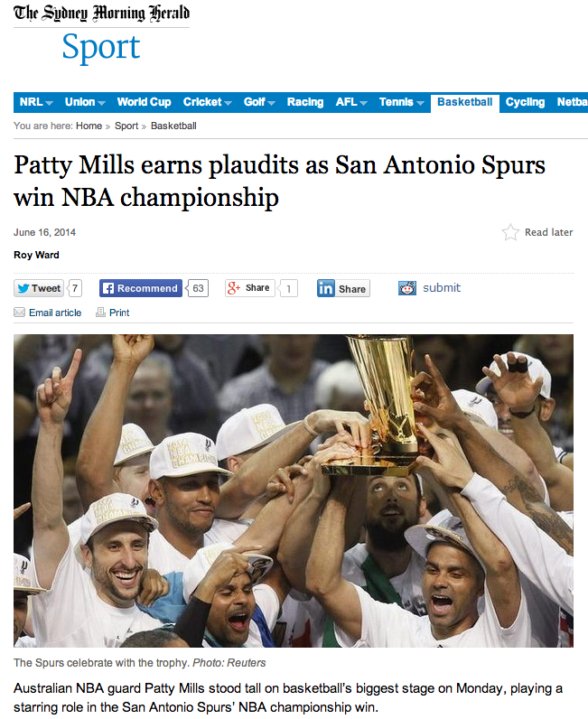Click the Home breadcrumb link
Screen dimensions: 588x719
(89, 126)
